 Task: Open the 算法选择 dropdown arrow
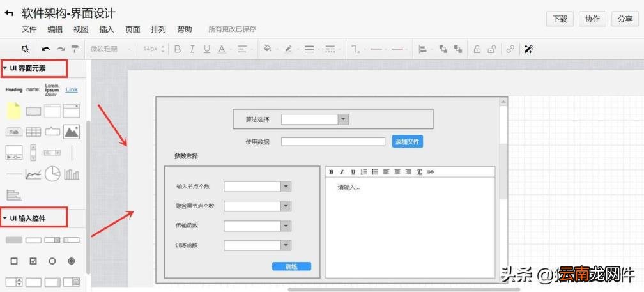[x=343, y=119]
